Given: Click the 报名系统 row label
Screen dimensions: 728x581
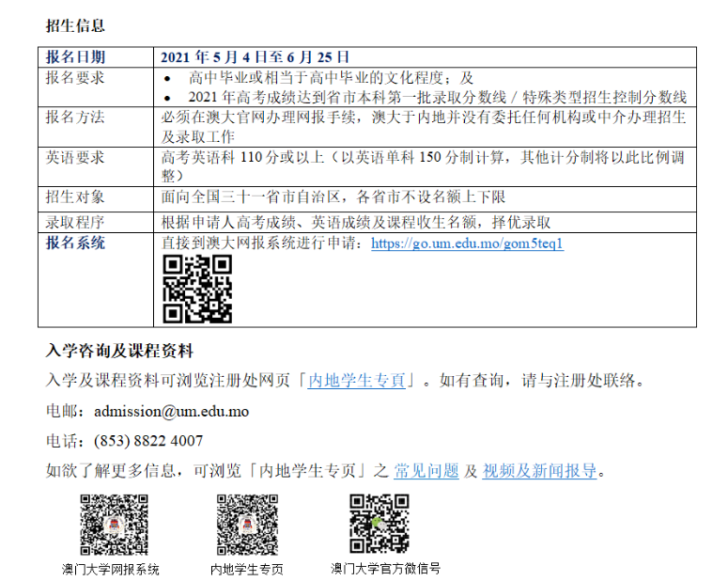Looking at the screenshot, I should [x=75, y=243].
